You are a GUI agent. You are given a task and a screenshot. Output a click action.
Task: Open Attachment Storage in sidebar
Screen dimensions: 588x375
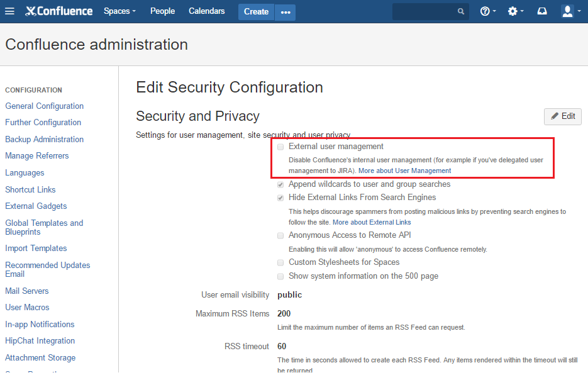[x=40, y=358]
